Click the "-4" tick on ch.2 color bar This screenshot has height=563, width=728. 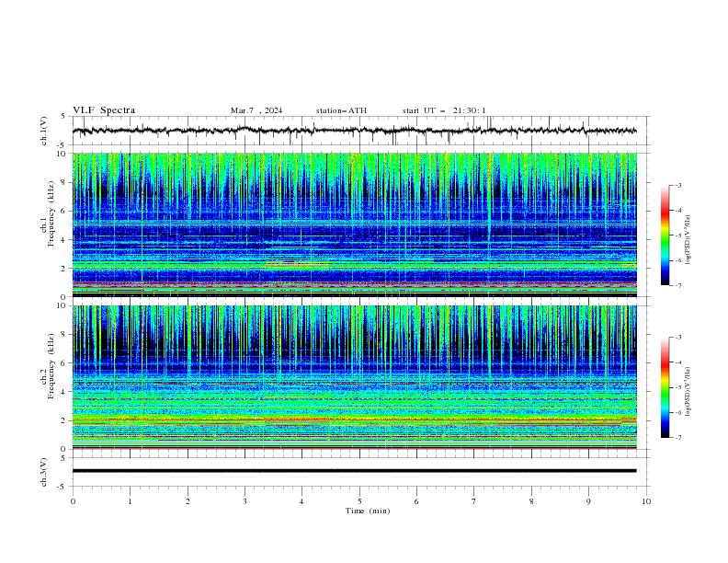(x=678, y=362)
